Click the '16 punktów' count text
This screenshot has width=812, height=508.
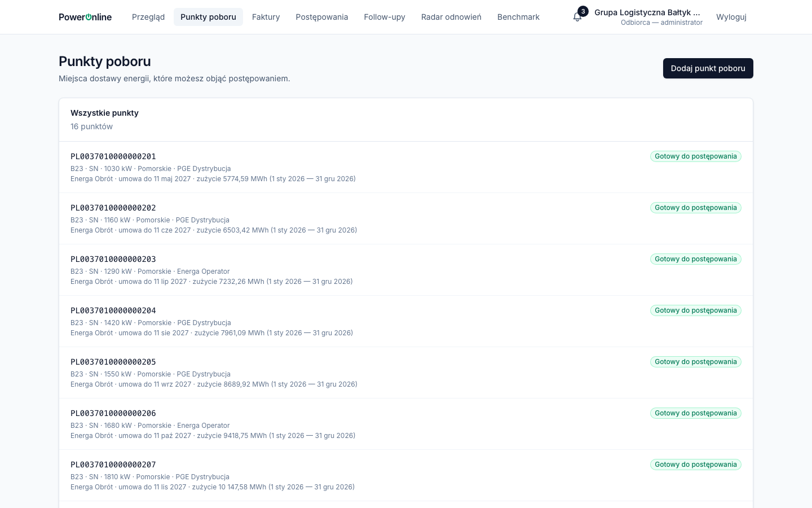point(91,126)
